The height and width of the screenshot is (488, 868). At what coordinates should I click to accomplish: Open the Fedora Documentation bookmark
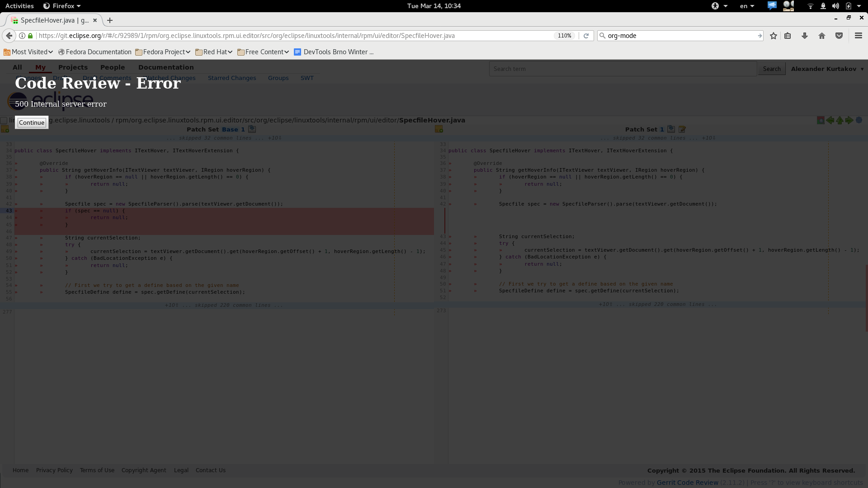(x=95, y=52)
